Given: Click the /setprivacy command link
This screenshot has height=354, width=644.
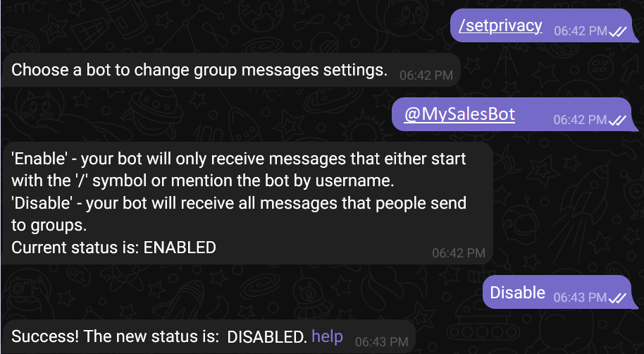Looking at the screenshot, I should pos(500,26).
